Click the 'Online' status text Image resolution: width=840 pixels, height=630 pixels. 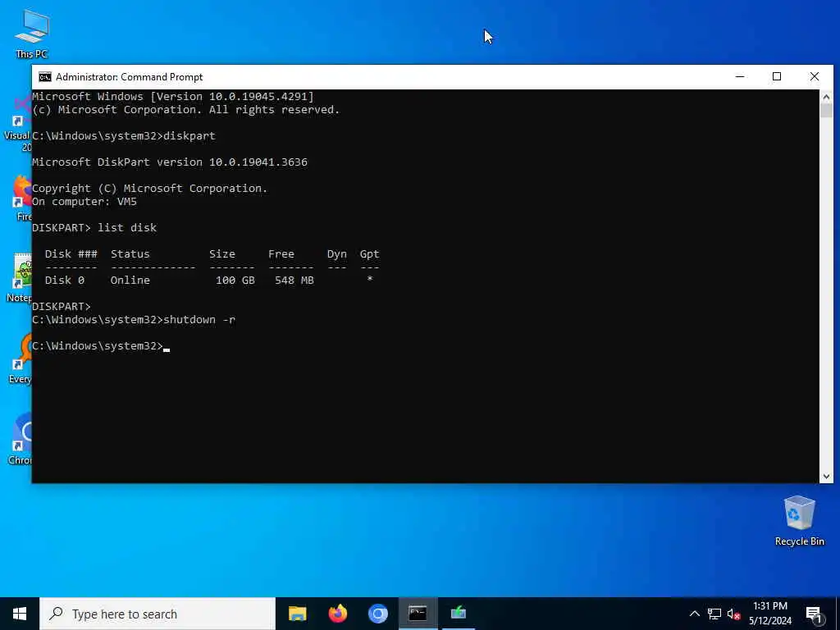pyautogui.click(x=130, y=281)
